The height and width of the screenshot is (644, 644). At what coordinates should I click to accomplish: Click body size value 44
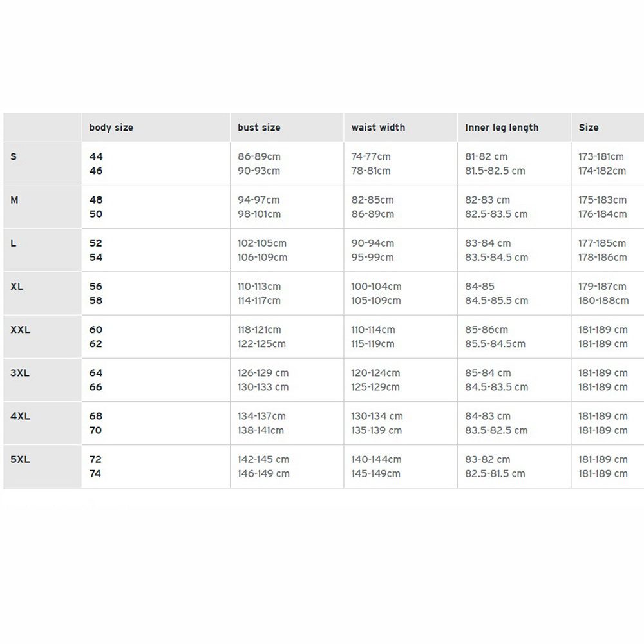96,156
